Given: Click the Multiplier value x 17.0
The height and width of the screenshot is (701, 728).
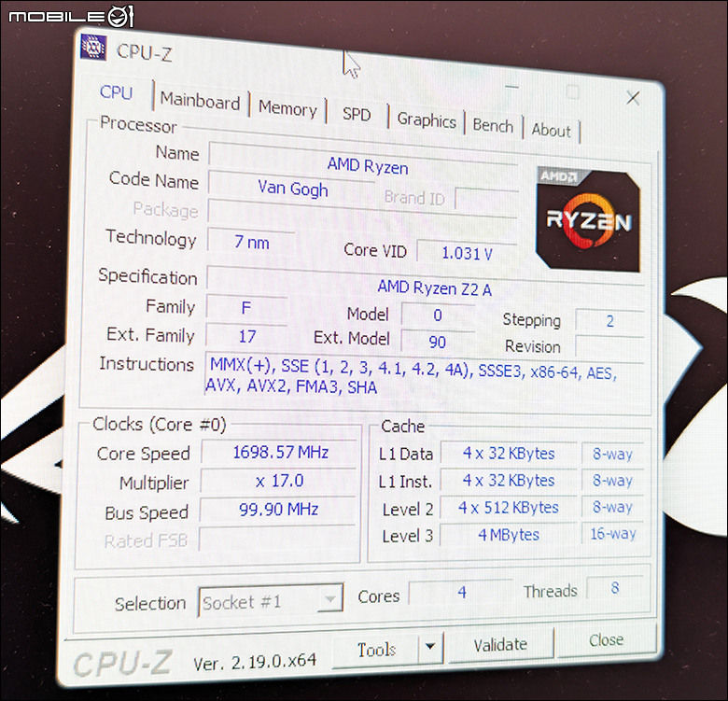Looking at the screenshot, I should (x=279, y=481).
